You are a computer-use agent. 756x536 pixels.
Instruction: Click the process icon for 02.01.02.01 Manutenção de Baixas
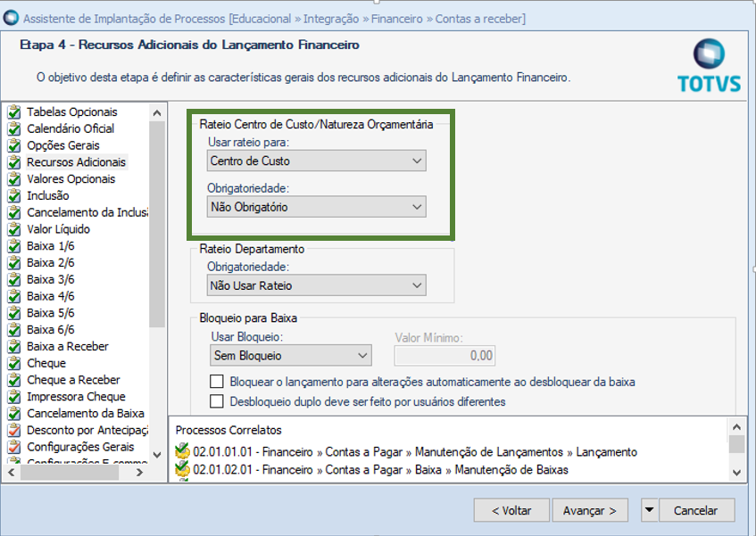click(x=182, y=469)
